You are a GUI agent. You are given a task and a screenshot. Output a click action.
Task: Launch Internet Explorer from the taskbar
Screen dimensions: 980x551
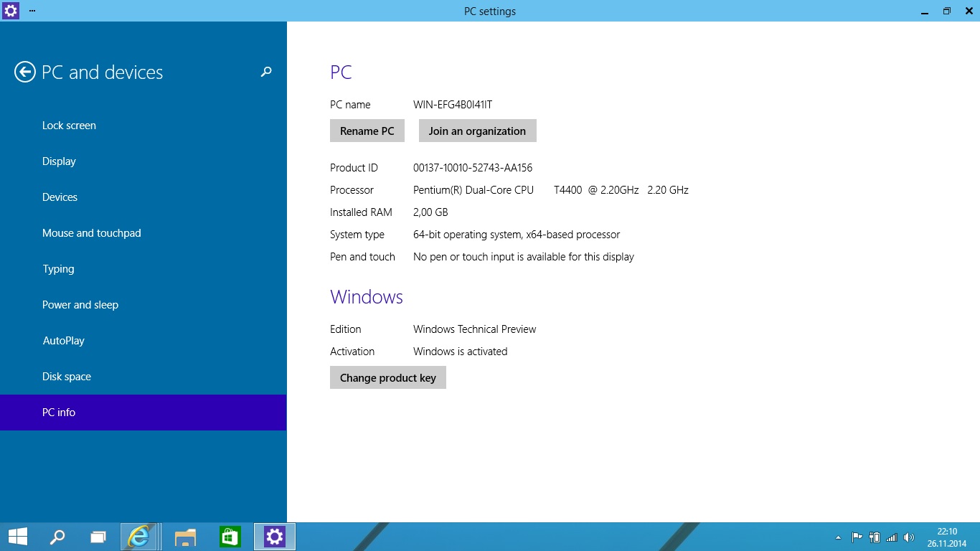(x=138, y=537)
